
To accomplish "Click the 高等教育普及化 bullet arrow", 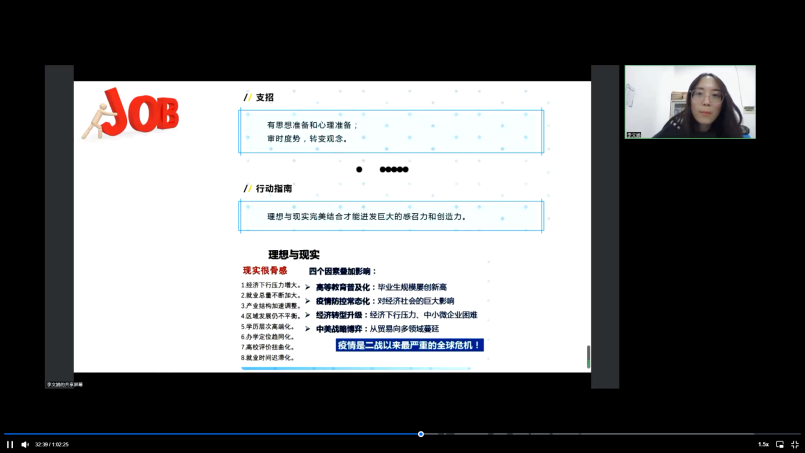I will (x=308, y=287).
